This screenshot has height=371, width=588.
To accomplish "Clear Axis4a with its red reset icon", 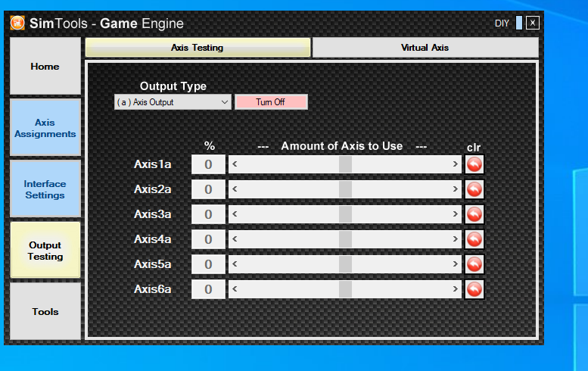I will (x=474, y=239).
